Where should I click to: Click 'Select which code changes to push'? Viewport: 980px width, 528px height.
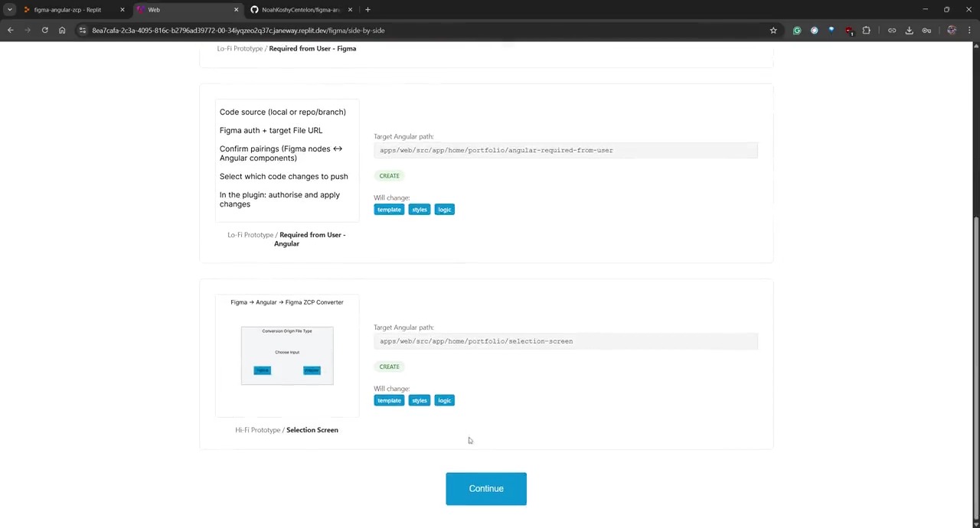pyautogui.click(x=283, y=176)
